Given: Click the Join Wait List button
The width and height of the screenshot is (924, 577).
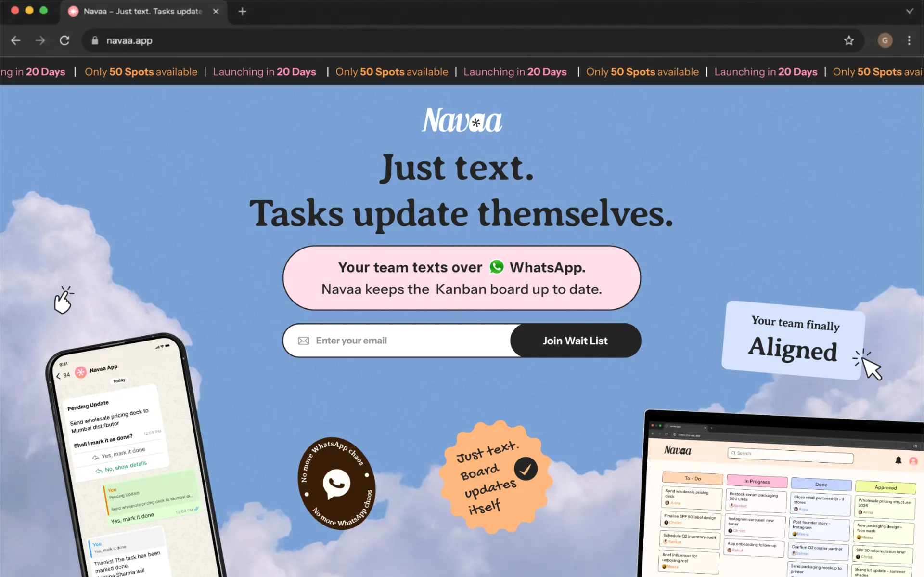Looking at the screenshot, I should (575, 341).
